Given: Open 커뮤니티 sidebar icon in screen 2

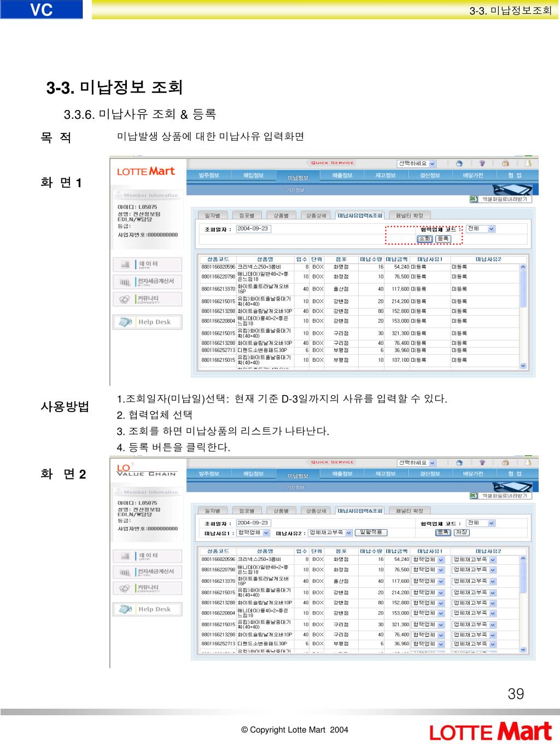Looking at the screenshot, I should 124,588.
